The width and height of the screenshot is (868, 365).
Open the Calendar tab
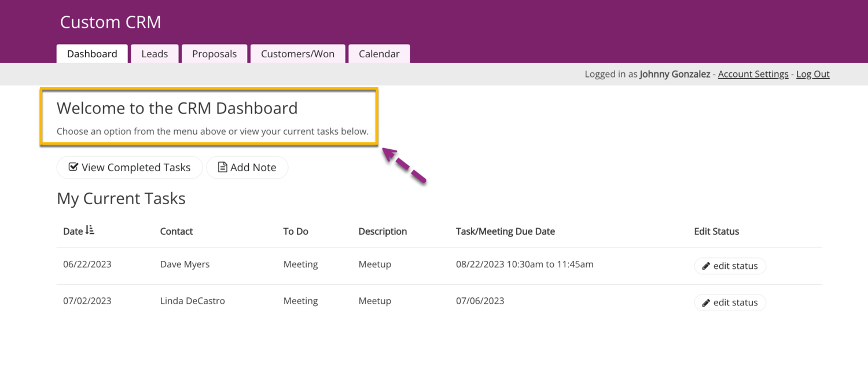[379, 54]
